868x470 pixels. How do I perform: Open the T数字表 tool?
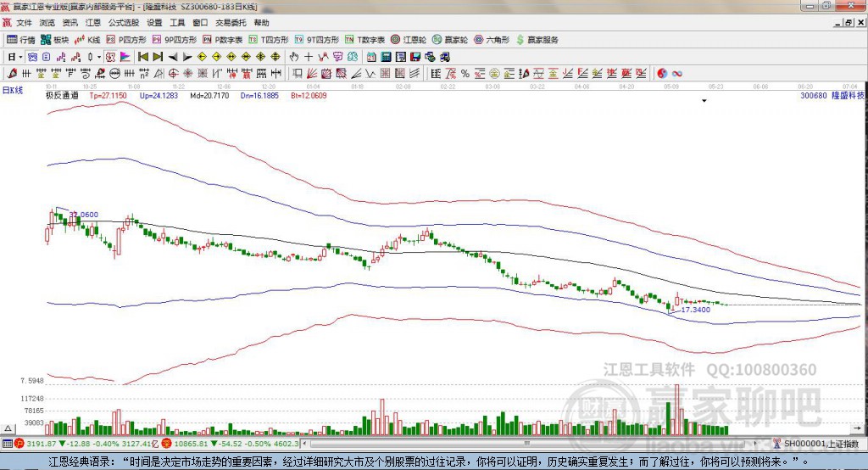click(x=364, y=40)
